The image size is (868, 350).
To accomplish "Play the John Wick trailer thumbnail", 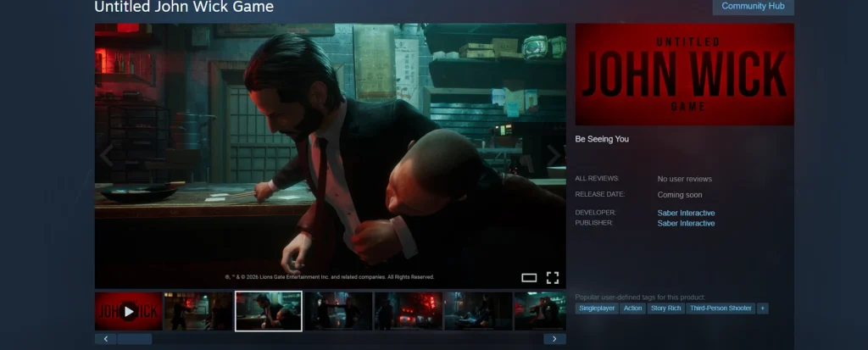I will [129, 311].
